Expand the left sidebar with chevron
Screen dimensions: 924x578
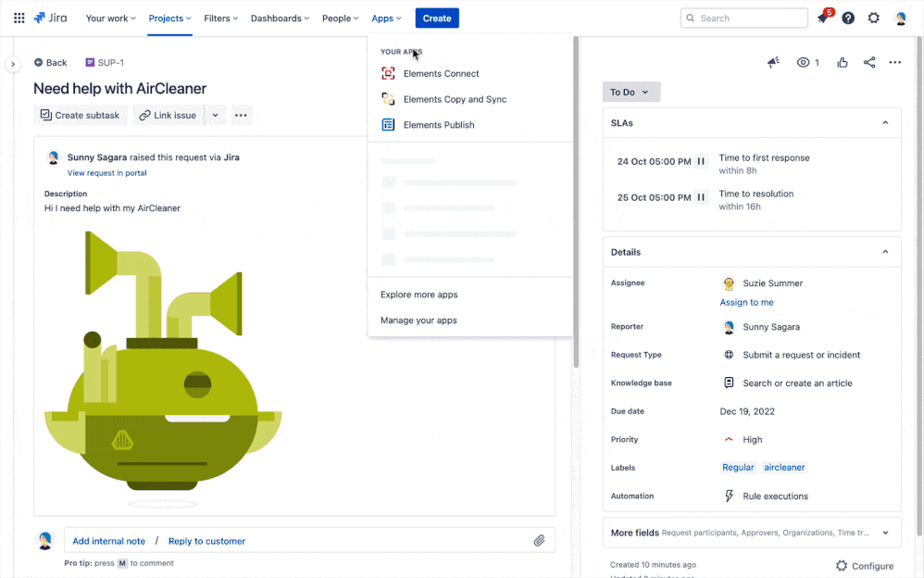pyautogui.click(x=13, y=64)
